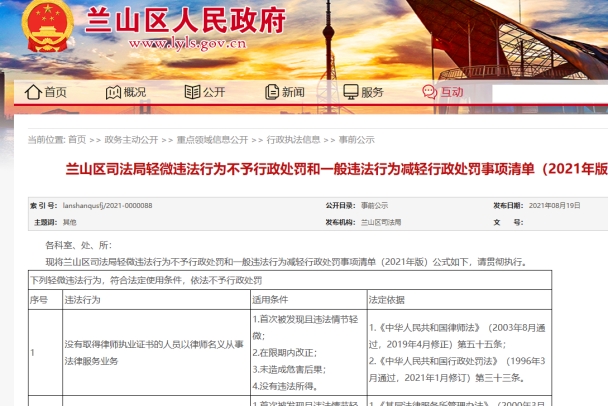Go to 事前公示 breadcrumb link

[357, 140]
